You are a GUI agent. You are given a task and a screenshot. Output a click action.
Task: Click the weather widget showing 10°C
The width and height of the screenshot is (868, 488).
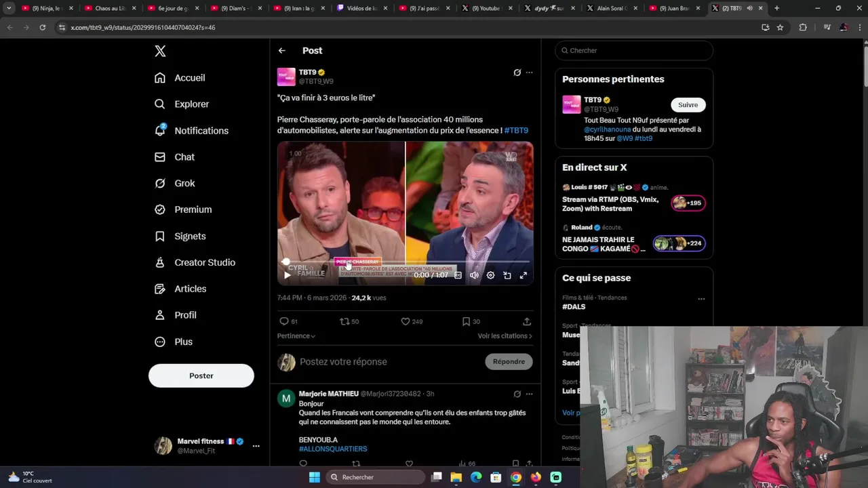(x=31, y=477)
